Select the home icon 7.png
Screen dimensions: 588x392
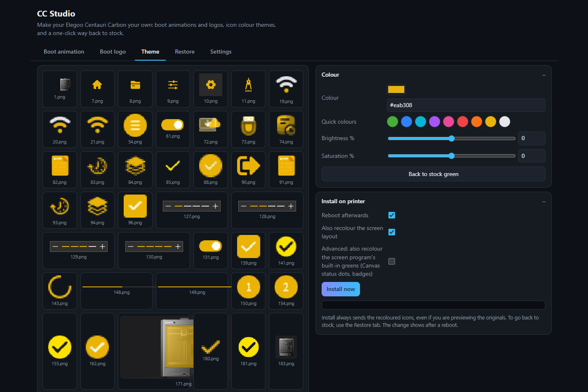click(x=97, y=89)
